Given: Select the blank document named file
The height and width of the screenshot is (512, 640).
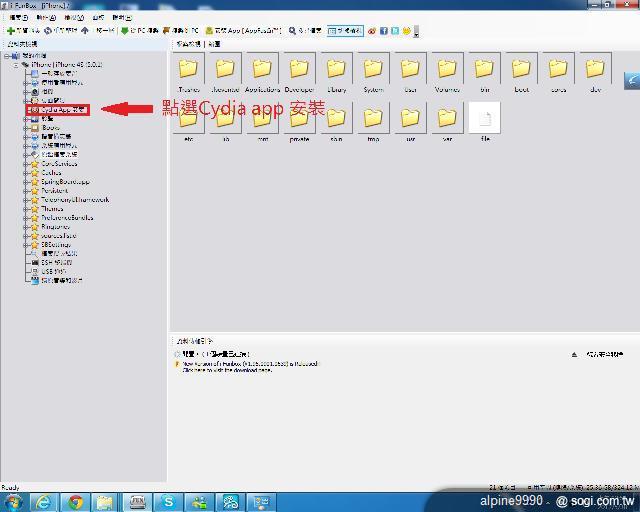Looking at the screenshot, I should (x=484, y=118).
